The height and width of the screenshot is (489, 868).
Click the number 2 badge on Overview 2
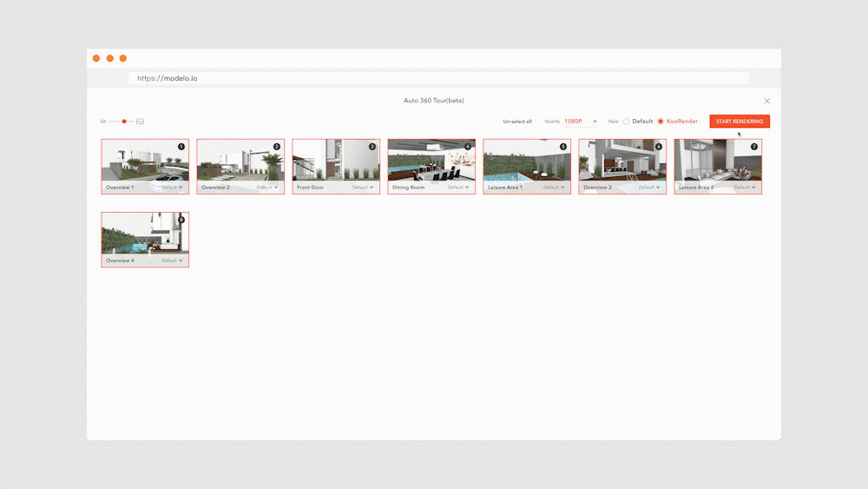[x=277, y=147]
